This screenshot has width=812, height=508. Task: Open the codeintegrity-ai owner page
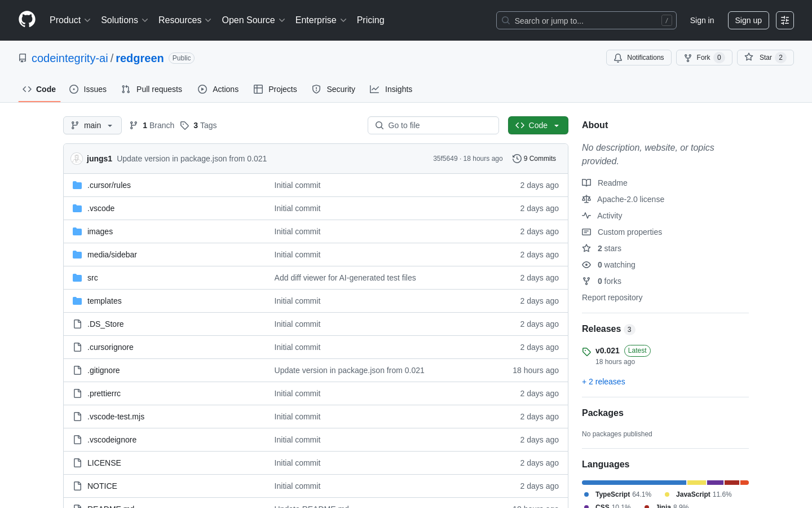pyautogui.click(x=70, y=58)
